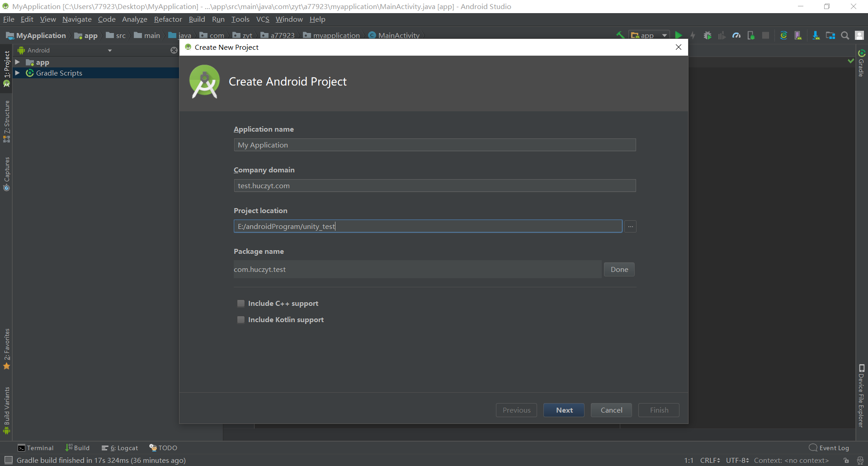
Task: Click the Apply Changes lightning icon
Action: [x=693, y=35]
